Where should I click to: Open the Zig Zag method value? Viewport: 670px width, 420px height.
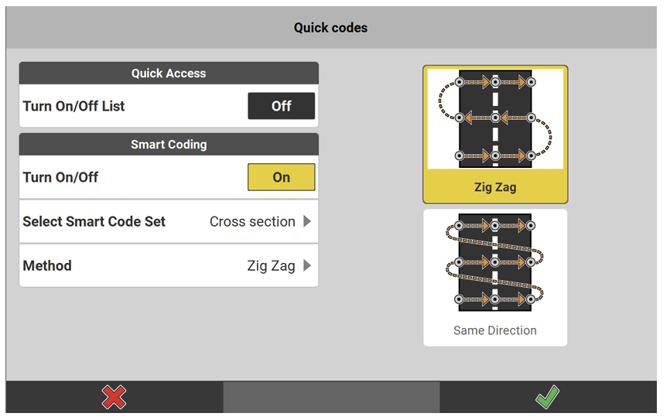(x=271, y=266)
